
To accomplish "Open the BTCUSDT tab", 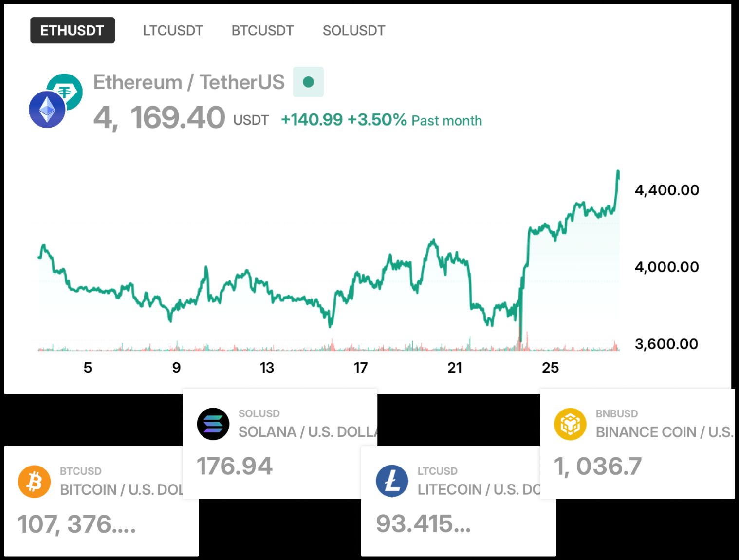I will point(262,30).
